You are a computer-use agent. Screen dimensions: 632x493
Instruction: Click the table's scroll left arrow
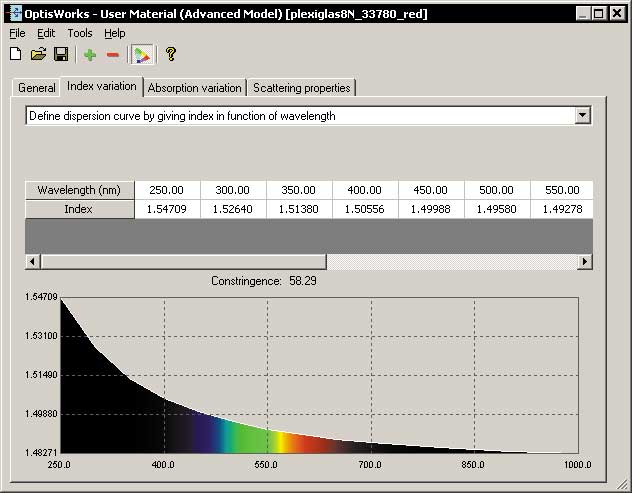(x=33, y=261)
